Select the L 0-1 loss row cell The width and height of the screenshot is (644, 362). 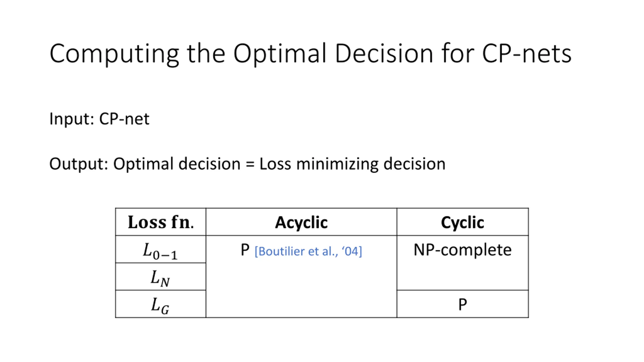pos(161,250)
